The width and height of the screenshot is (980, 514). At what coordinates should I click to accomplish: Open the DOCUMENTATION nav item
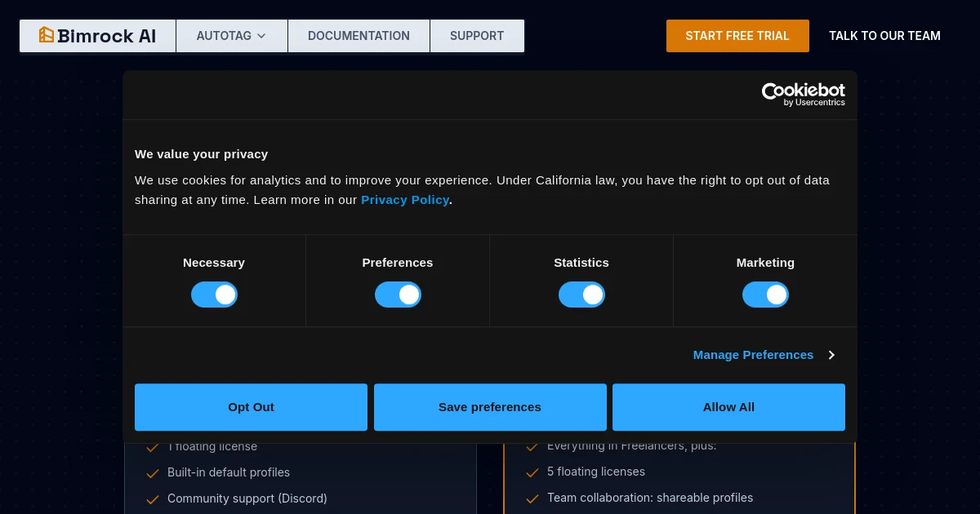[359, 36]
